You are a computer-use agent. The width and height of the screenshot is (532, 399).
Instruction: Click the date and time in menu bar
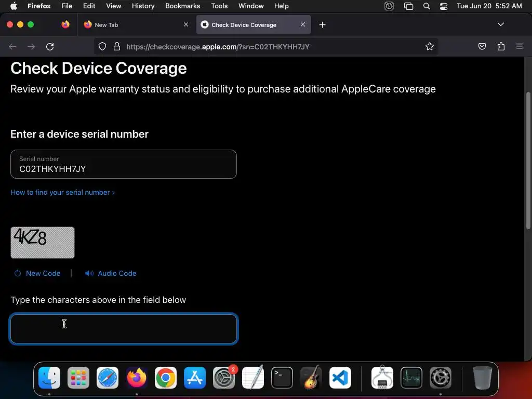pos(489,6)
